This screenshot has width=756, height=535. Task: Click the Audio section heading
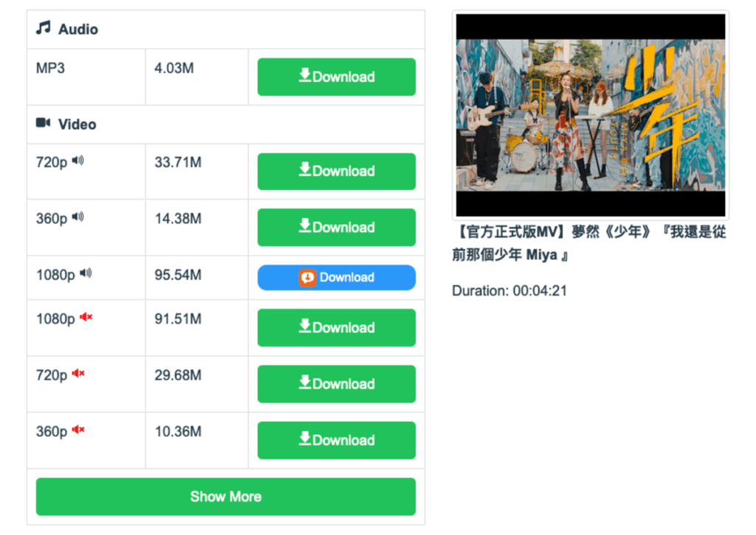click(78, 30)
